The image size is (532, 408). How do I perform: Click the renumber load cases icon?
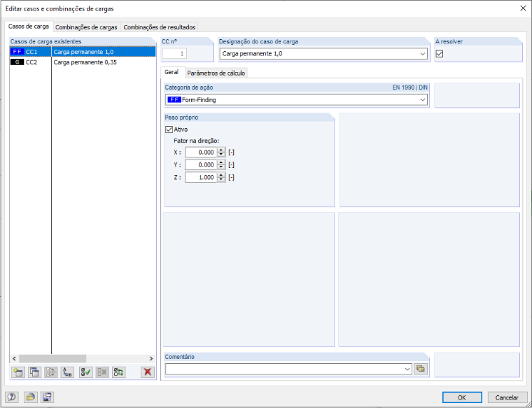67,372
